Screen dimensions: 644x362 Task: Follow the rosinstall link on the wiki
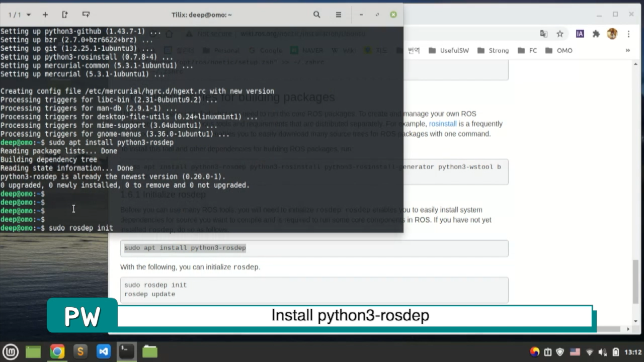(443, 124)
